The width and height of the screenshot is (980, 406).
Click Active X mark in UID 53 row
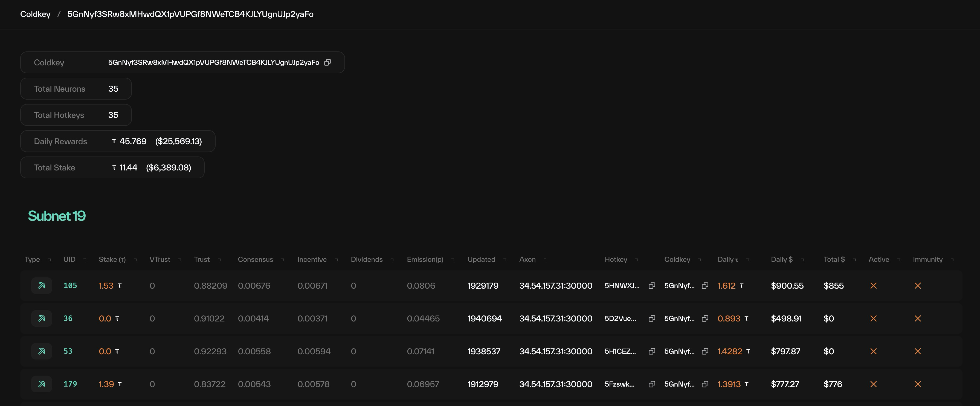click(874, 351)
